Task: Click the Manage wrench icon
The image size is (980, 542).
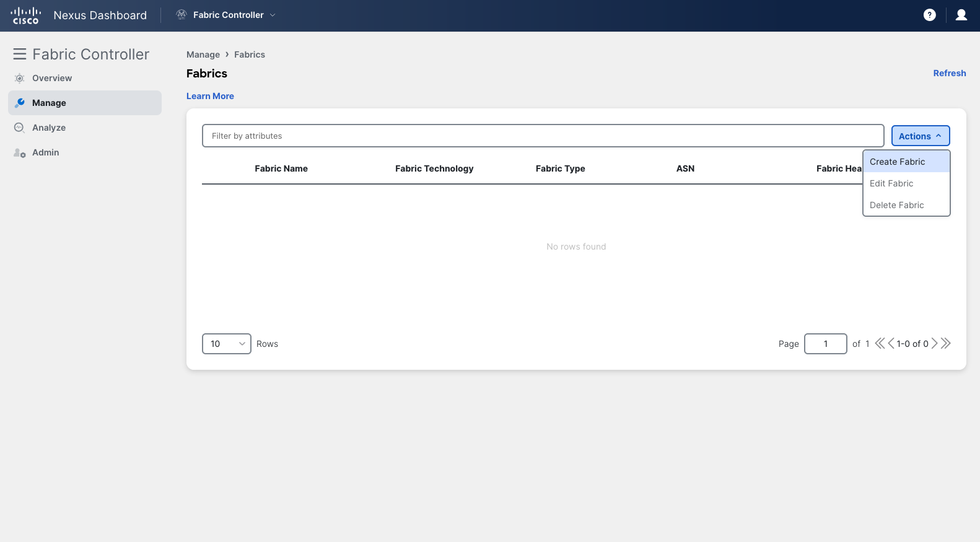Action: (20, 103)
